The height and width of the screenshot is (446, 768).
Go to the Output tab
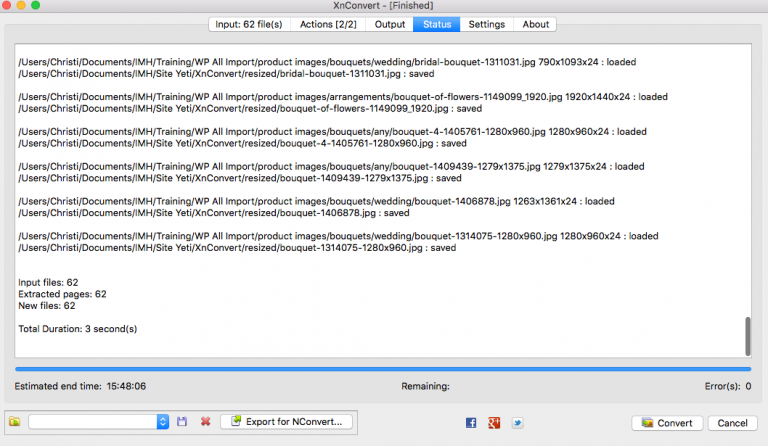(389, 24)
